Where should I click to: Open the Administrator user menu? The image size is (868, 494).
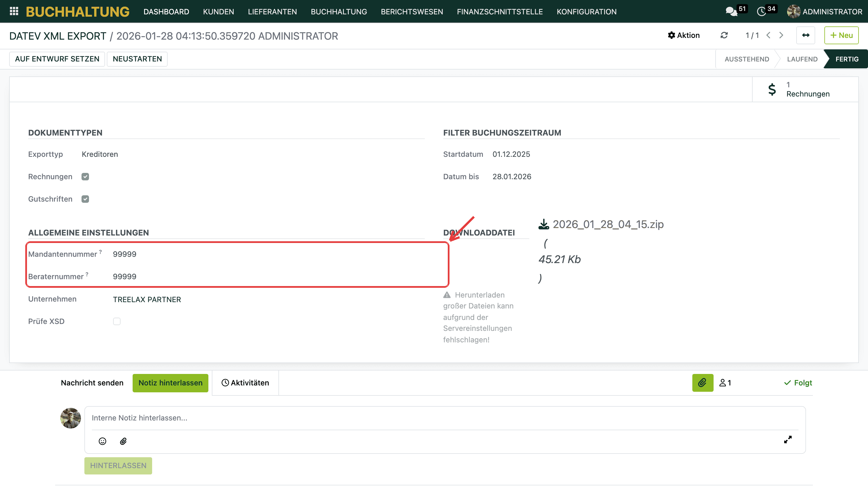tap(824, 11)
